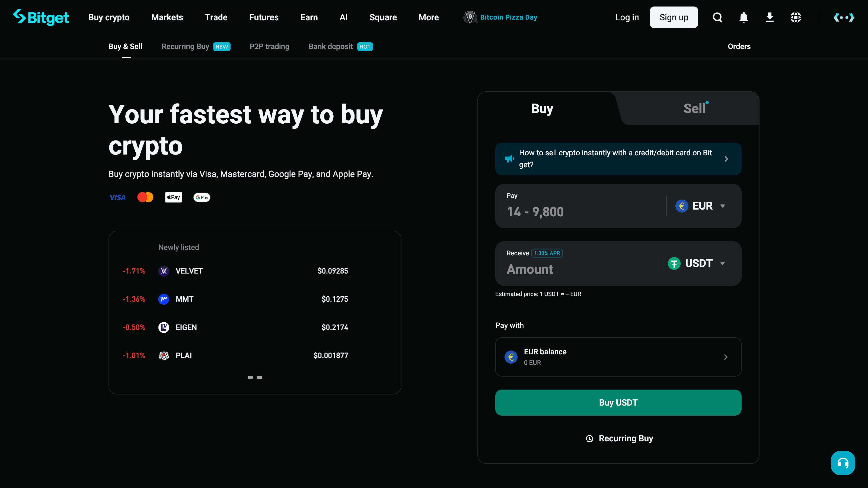Open the Earn menu
Viewport: 868px width, 488px height.
[309, 17]
